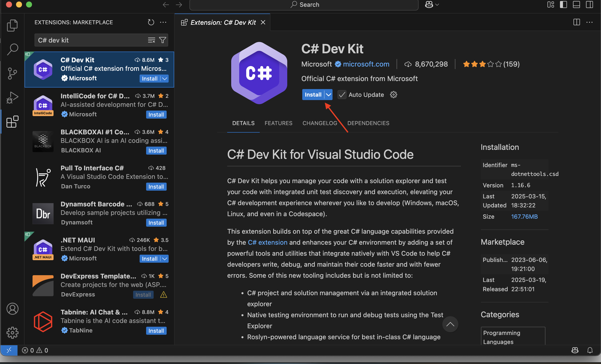Open the Accounts menu icon
The height and width of the screenshot is (364, 601).
coord(12,309)
